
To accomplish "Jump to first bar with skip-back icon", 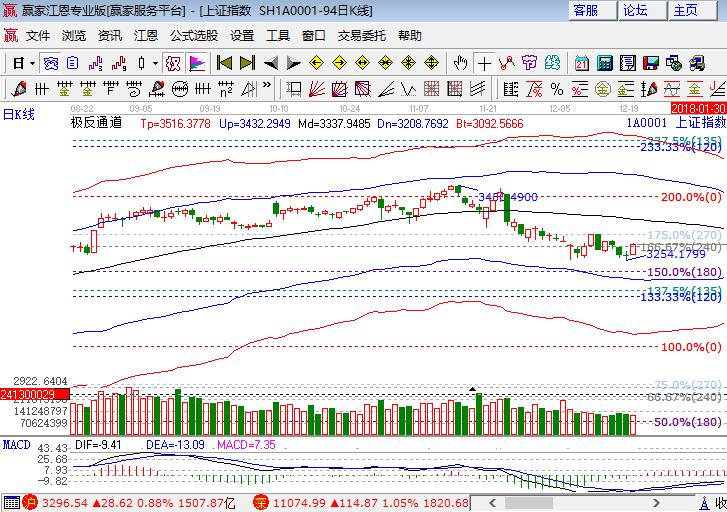I will (225, 63).
